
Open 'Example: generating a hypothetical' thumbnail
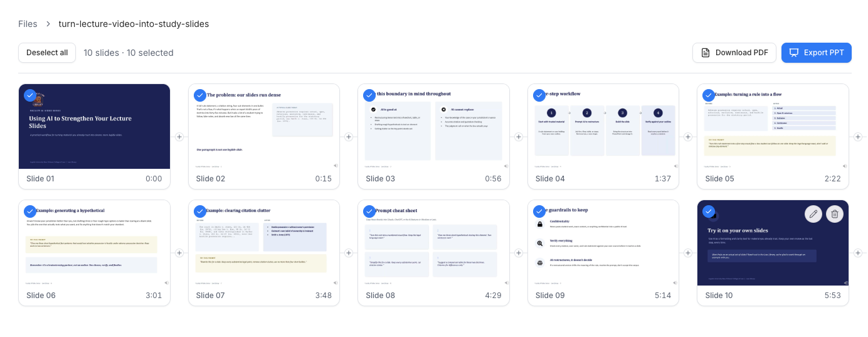94,243
